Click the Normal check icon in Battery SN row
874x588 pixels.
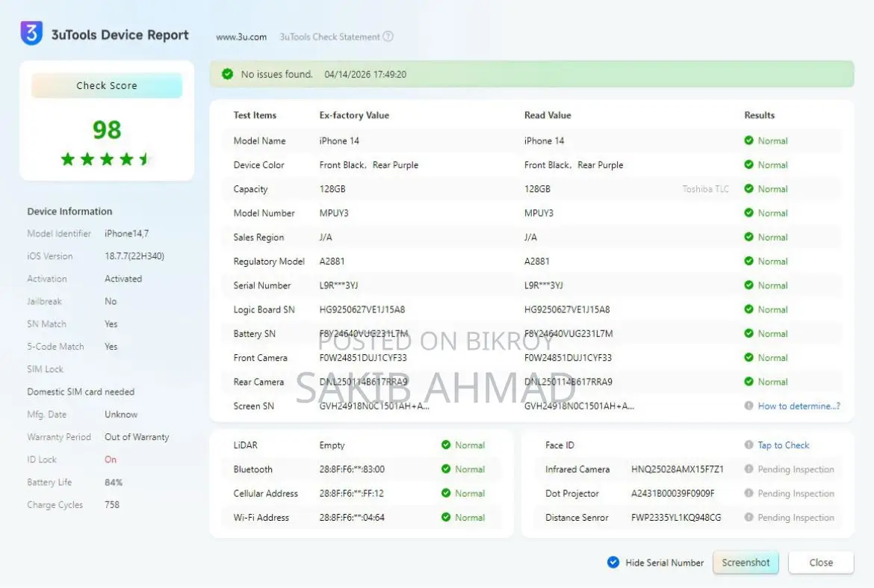(x=749, y=333)
